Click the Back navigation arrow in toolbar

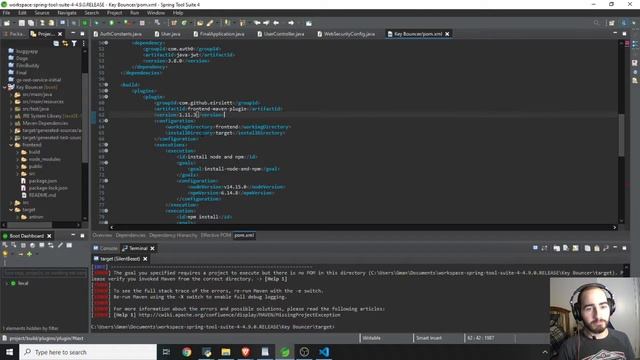point(276,23)
